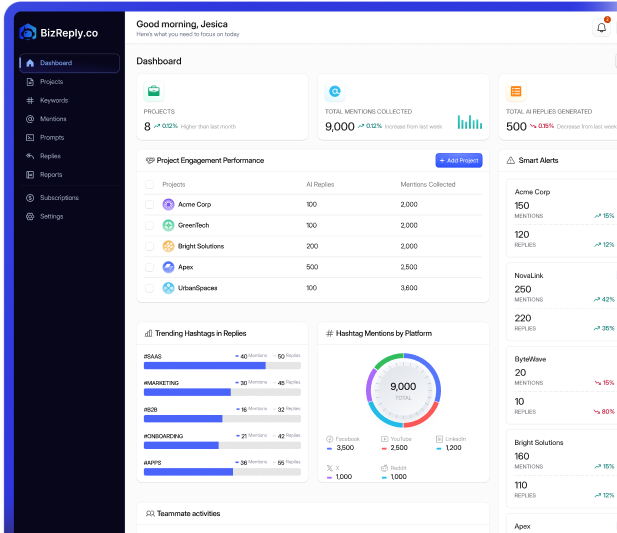Image resolution: width=617 pixels, height=533 pixels.
Task: Click the Keywords hashtag icon in sidebar
Action: [x=30, y=101]
